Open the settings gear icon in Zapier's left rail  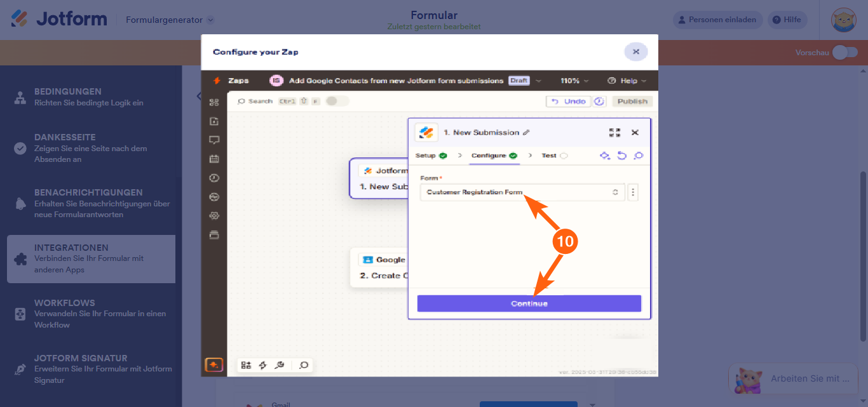(214, 216)
